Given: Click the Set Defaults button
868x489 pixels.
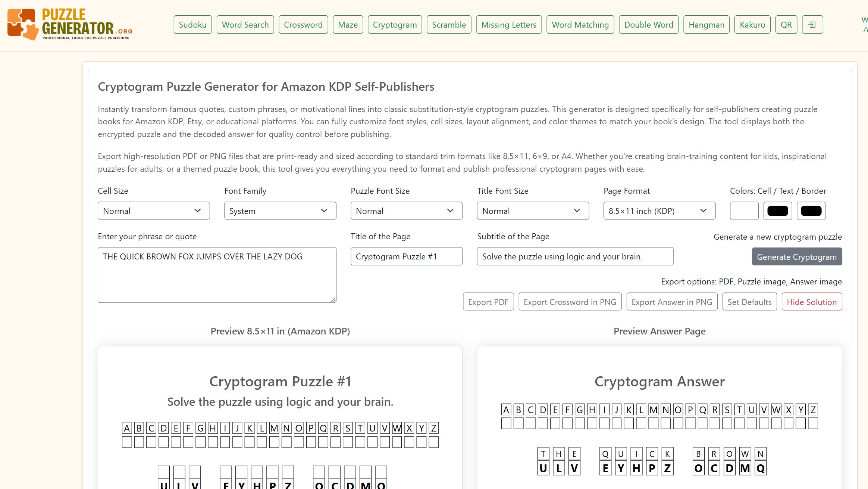Looking at the screenshot, I should (749, 302).
